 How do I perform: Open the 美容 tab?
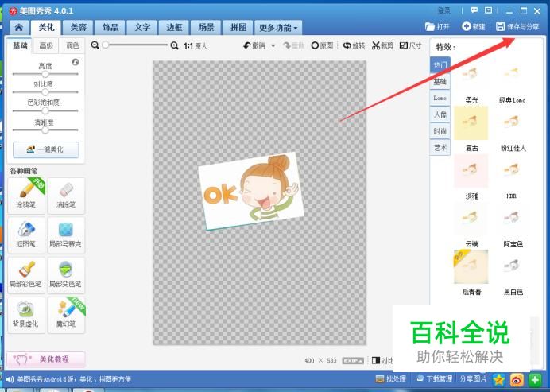coord(78,27)
